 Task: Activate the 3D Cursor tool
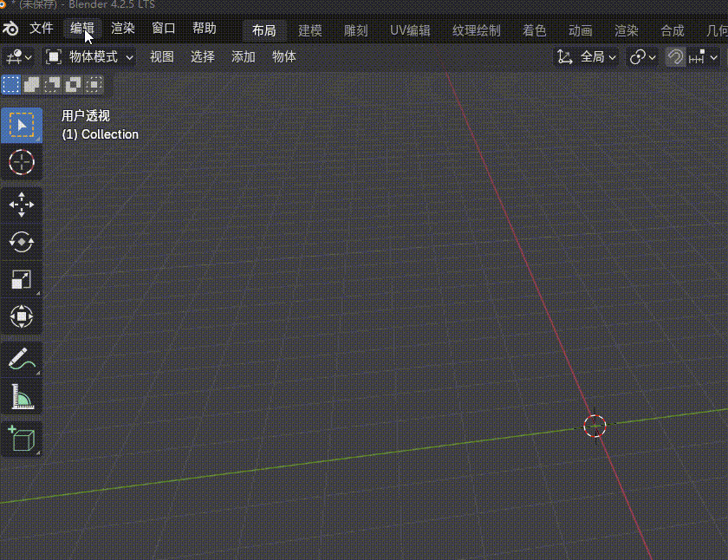(x=21, y=161)
